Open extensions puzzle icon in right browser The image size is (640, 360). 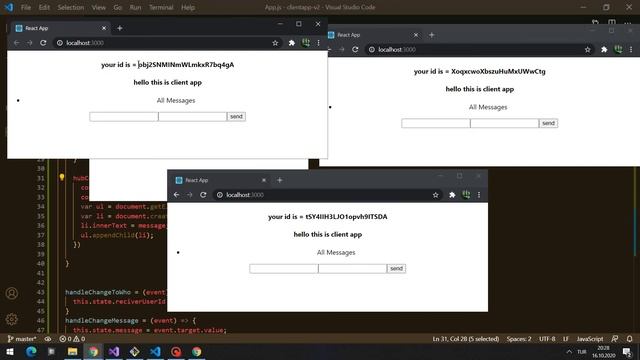(604, 49)
